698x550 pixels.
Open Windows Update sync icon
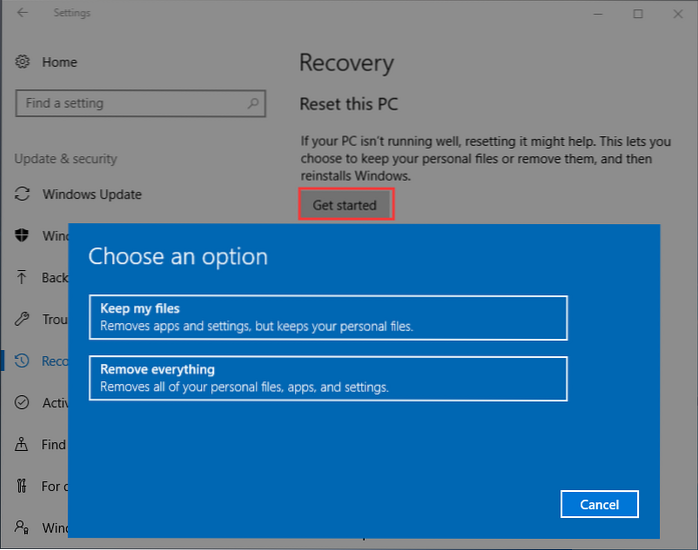[x=23, y=194]
